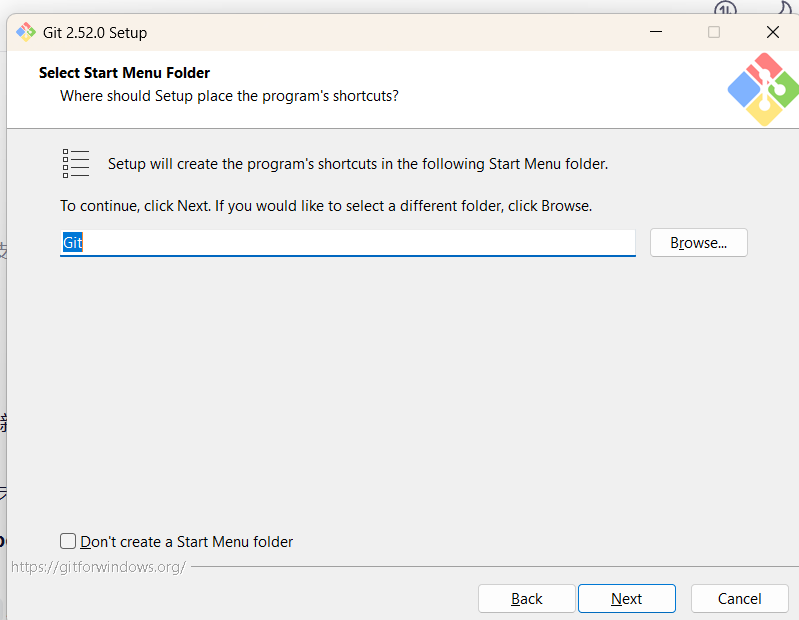Click the Start Menu folder name field

tap(348, 242)
